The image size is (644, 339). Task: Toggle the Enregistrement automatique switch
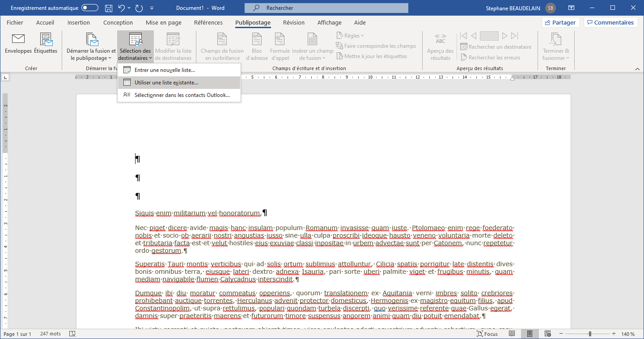pyautogui.click(x=90, y=8)
